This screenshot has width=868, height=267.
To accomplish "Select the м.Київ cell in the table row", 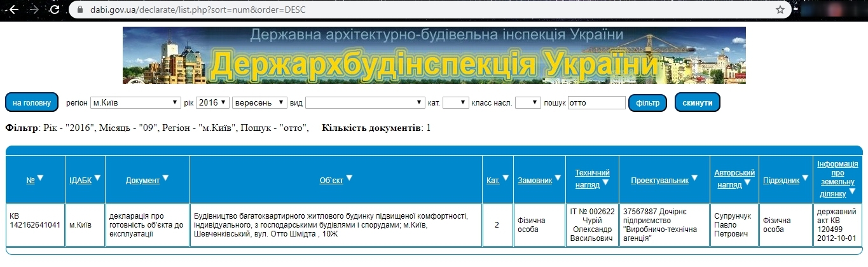I will tap(85, 225).
